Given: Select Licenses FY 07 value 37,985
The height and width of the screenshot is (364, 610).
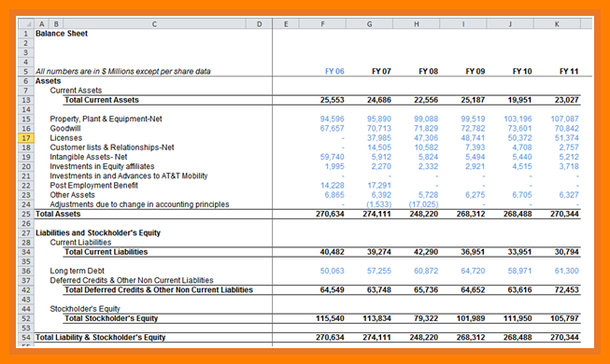Looking at the screenshot, I should (379, 138).
